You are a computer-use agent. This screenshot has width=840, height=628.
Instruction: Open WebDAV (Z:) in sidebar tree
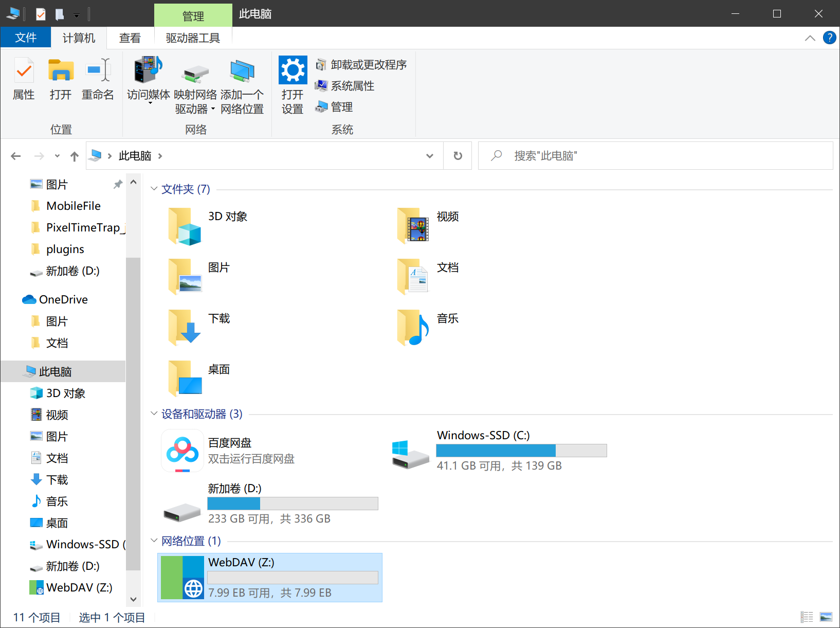tap(79, 587)
